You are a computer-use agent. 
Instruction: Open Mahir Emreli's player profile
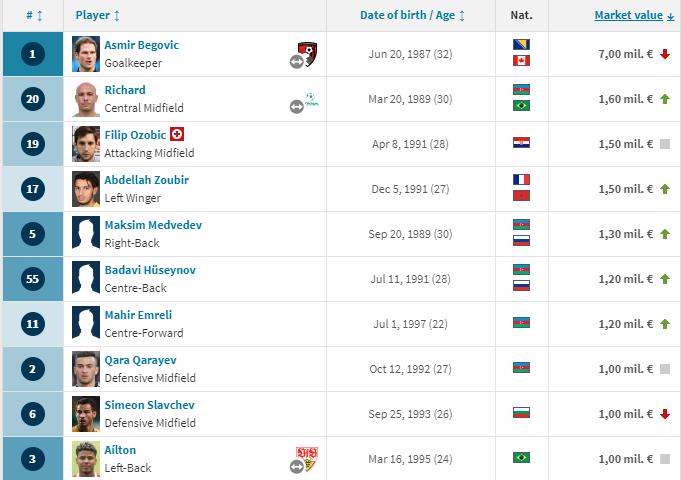coord(138,315)
